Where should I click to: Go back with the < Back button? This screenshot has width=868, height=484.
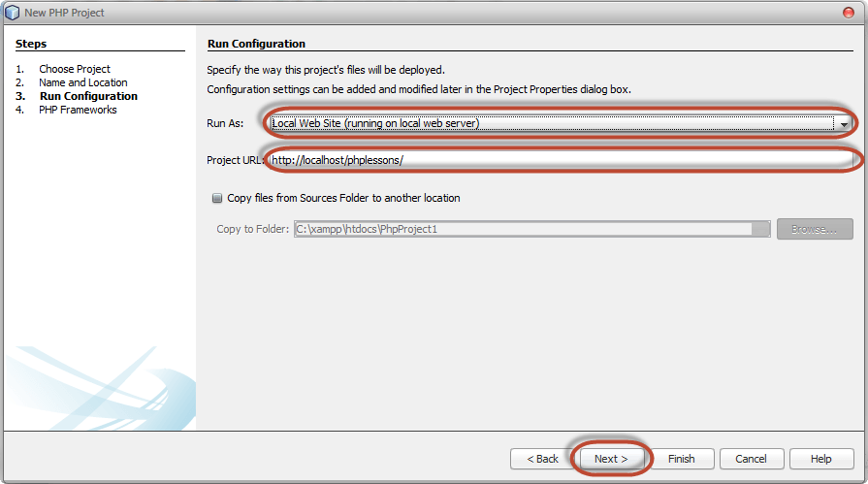(x=542, y=459)
